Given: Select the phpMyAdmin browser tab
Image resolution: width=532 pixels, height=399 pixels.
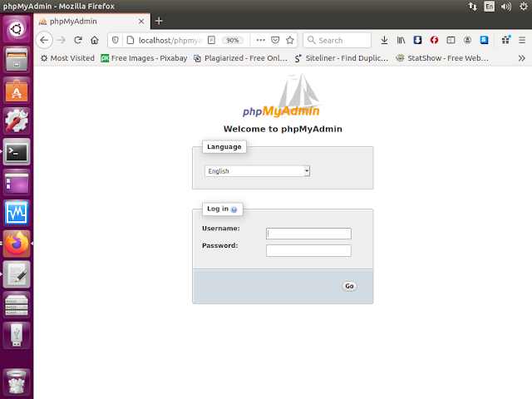Looking at the screenshot, I should 91,22.
